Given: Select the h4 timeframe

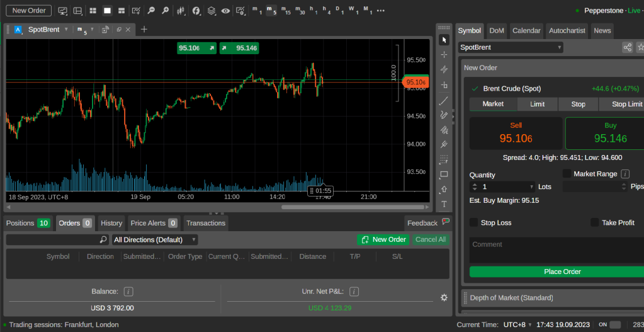Looking at the screenshot, I should [x=327, y=11].
